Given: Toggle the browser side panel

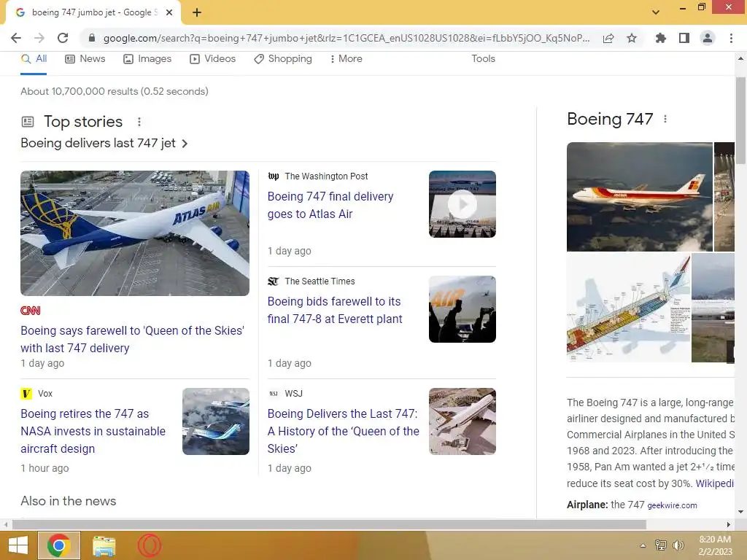Looking at the screenshot, I should (x=684, y=38).
